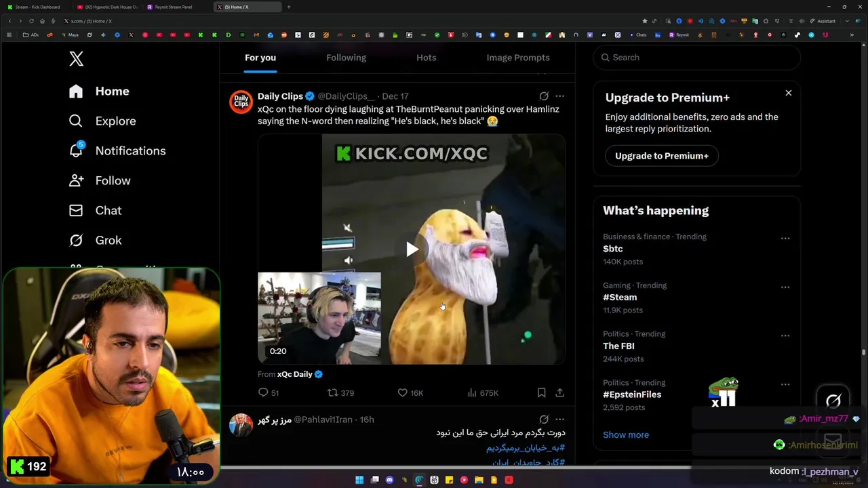
Task: Open the Chats bookmark
Action: 638,35
